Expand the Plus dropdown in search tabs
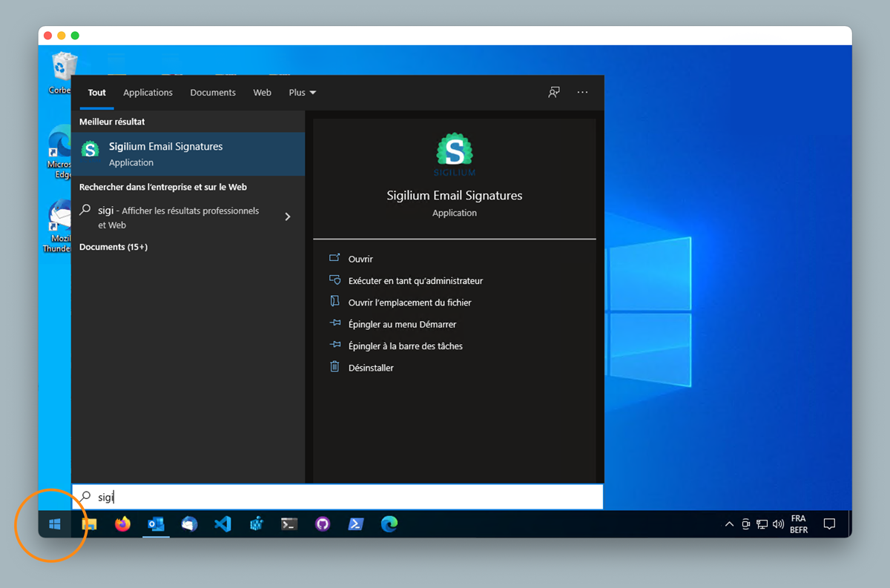This screenshot has width=890, height=588. tap(302, 92)
